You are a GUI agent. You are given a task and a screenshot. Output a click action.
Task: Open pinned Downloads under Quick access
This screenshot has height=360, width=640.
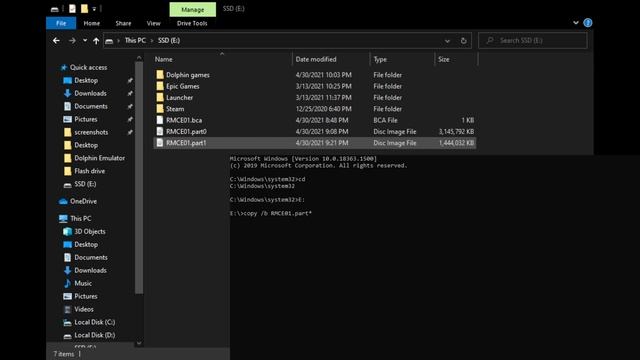click(90, 93)
